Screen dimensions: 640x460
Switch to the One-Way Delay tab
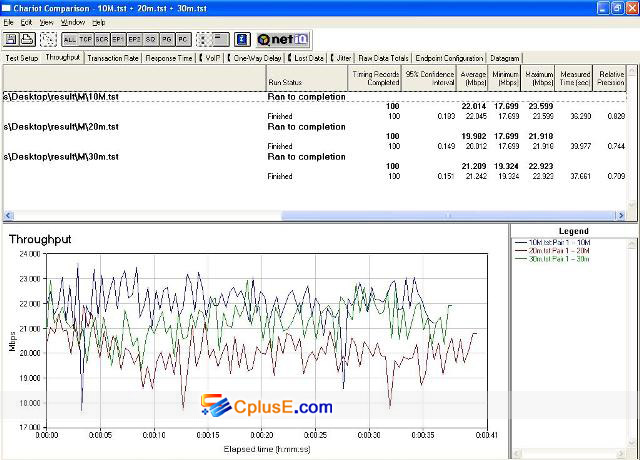254,58
